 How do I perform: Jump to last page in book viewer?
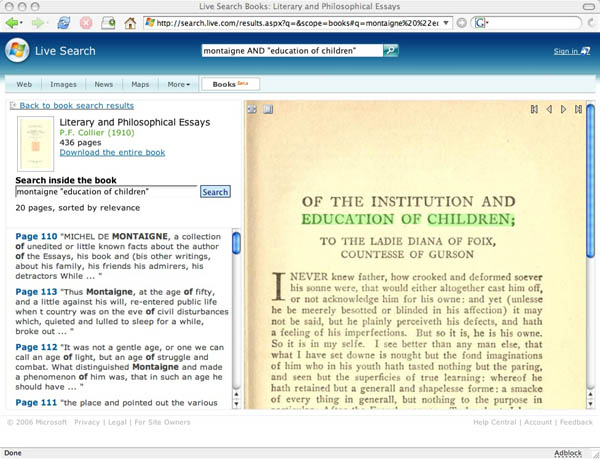pos(578,109)
